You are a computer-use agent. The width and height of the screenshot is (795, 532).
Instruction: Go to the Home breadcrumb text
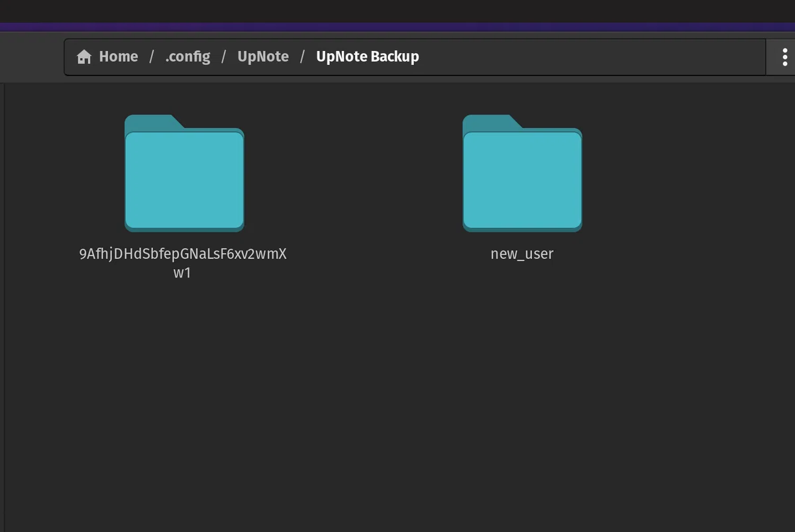tap(119, 56)
